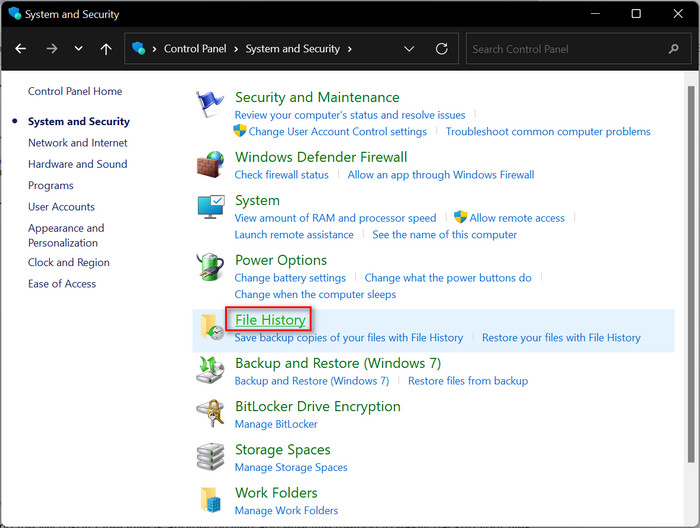Click Restore your files with File History
Screen dimensions: 700x528
point(561,338)
